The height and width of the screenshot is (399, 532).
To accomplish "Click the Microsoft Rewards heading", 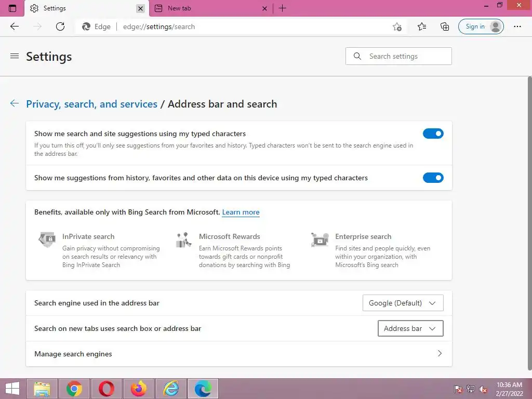I will (229, 237).
